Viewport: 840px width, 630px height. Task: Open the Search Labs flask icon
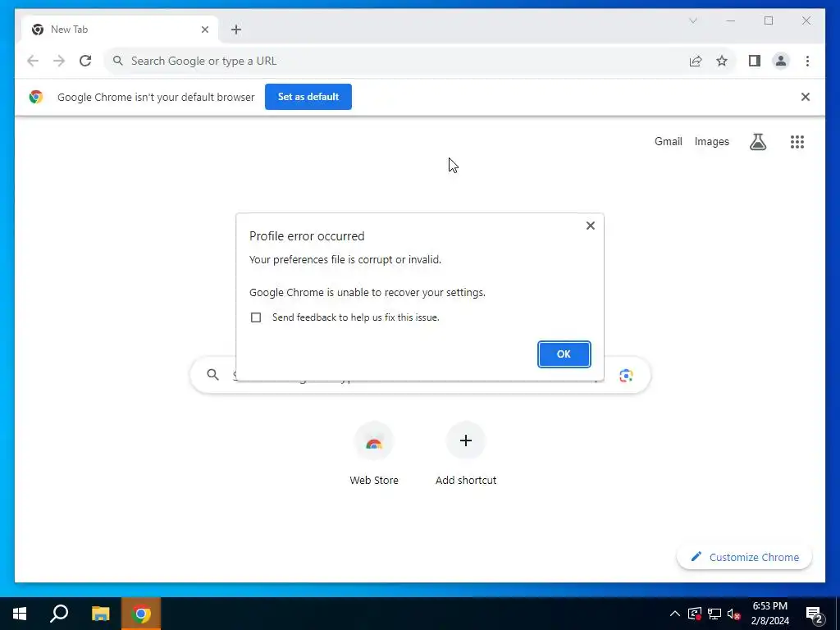(x=757, y=141)
